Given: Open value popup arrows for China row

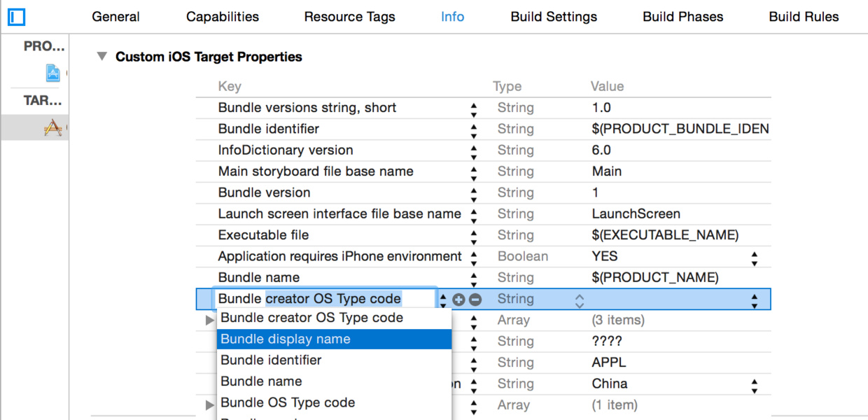Looking at the screenshot, I should pos(755,384).
